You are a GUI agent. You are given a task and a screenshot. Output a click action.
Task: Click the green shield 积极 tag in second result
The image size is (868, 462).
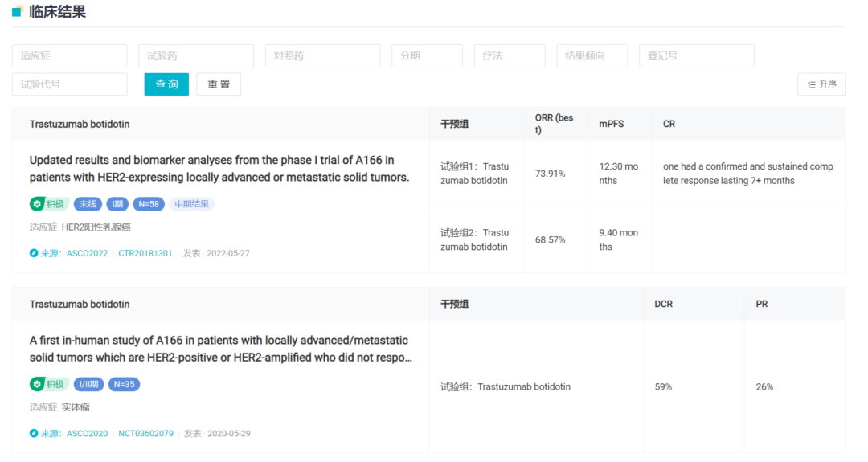49,384
